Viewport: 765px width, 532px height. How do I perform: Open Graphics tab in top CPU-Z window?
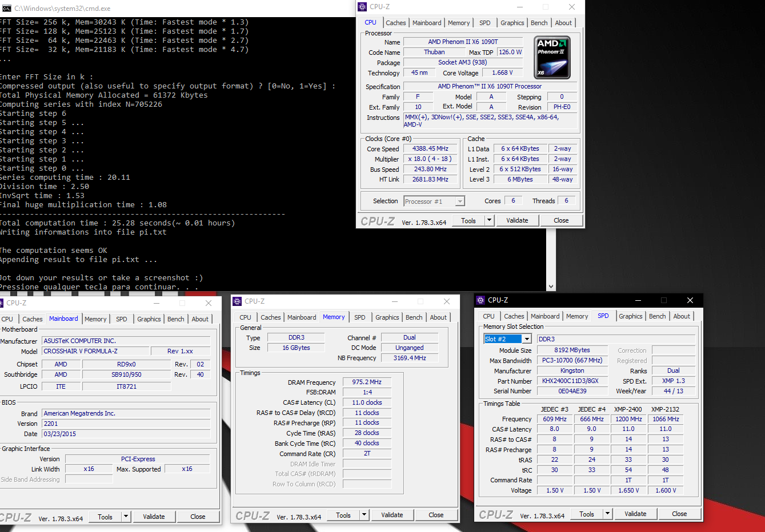(512, 23)
